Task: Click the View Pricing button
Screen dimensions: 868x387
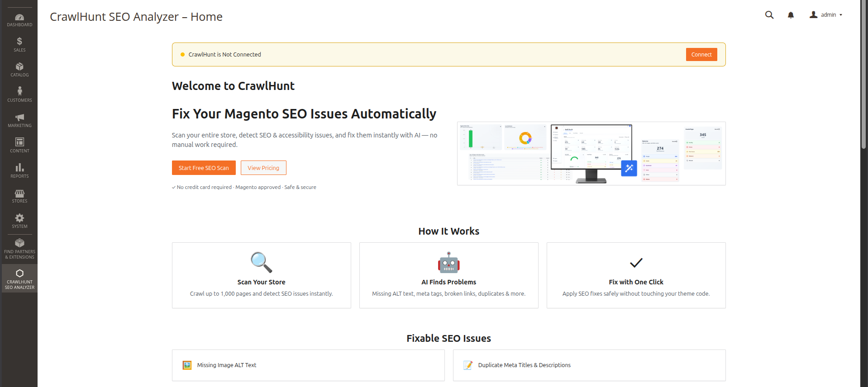Action: 263,168
